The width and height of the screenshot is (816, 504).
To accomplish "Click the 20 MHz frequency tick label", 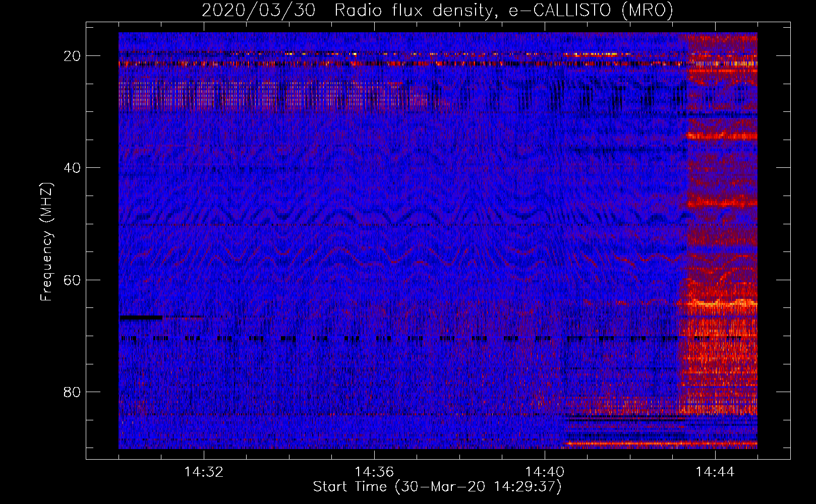I will pos(72,56).
